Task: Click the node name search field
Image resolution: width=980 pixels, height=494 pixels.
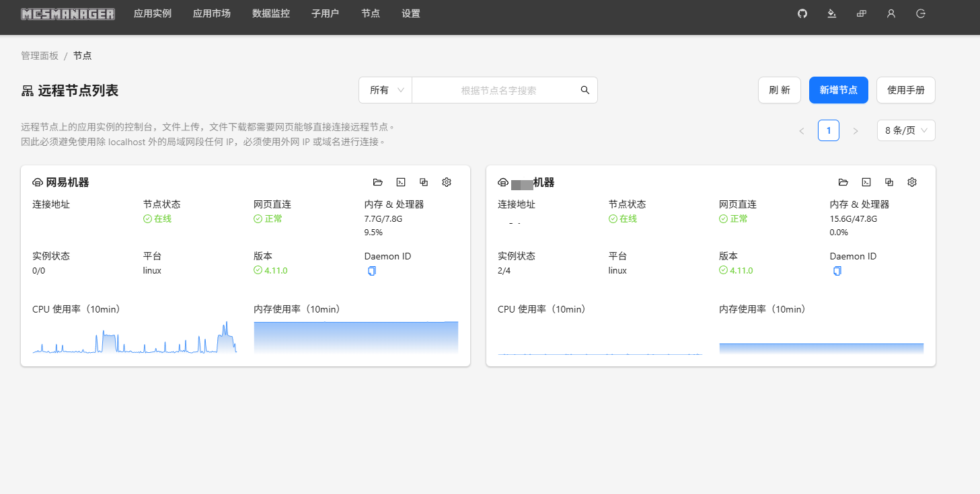Action: [x=498, y=90]
